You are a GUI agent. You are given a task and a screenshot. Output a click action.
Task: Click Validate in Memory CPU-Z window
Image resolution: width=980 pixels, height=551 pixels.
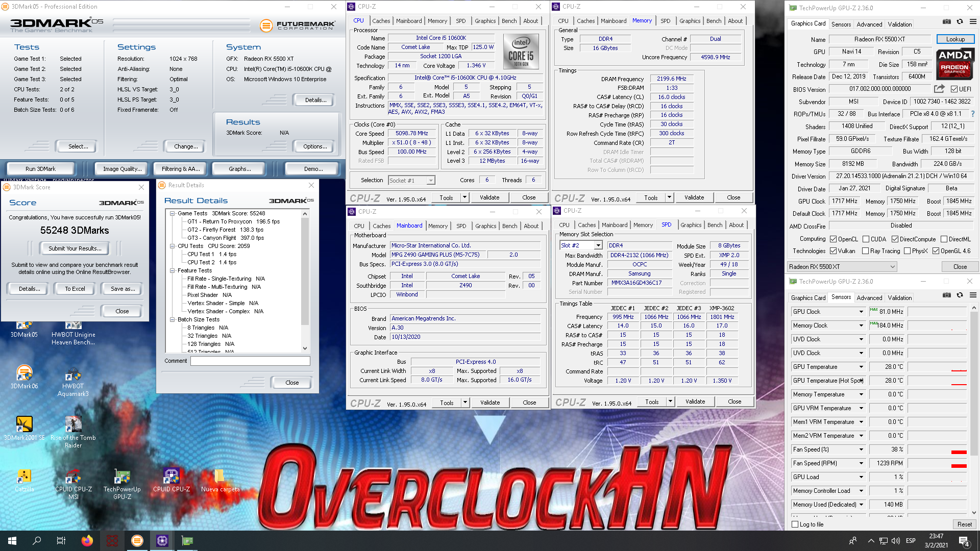694,198
